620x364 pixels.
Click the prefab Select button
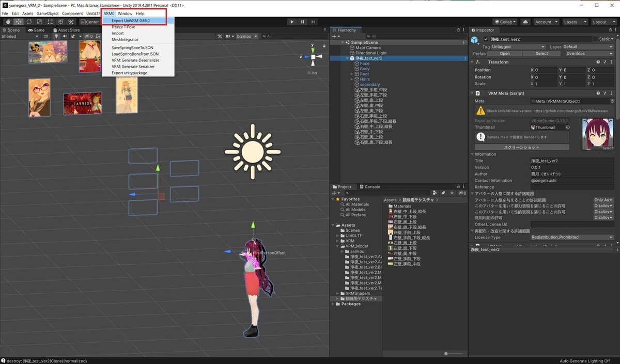(x=541, y=53)
